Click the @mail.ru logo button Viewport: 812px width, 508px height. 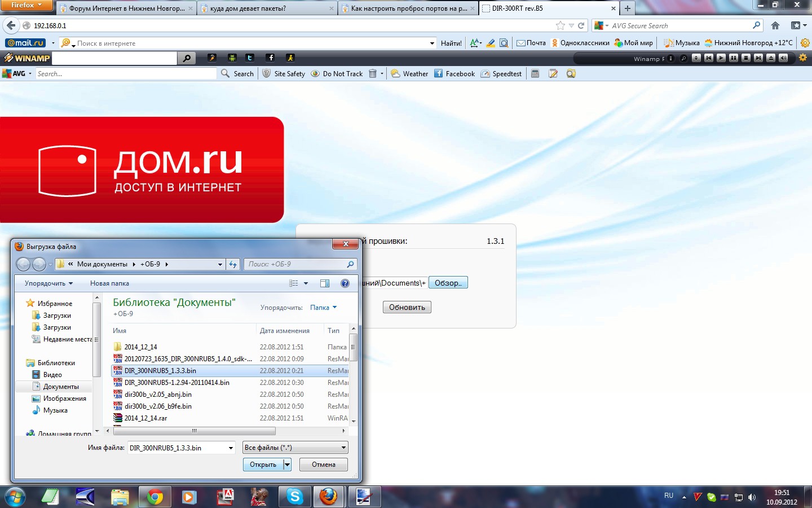25,43
